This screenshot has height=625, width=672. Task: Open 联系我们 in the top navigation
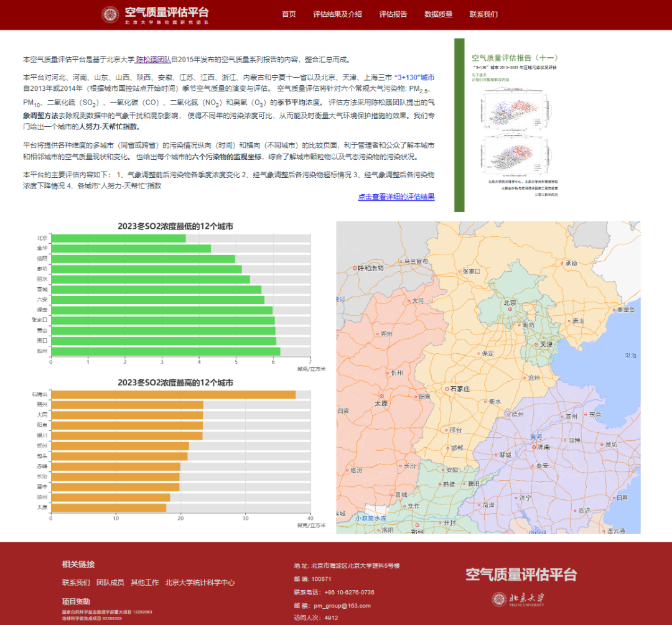(483, 14)
